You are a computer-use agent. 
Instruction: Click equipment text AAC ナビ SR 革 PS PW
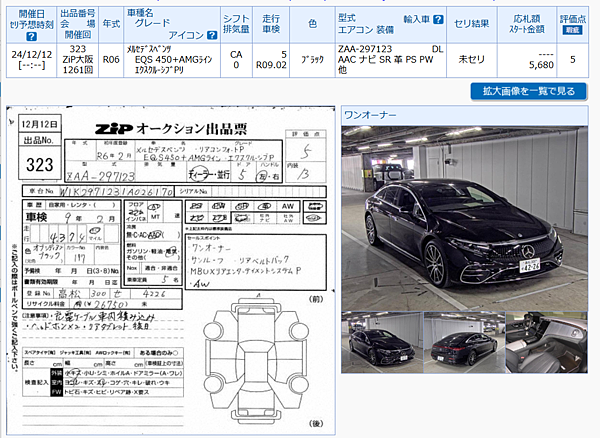tap(385, 60)
